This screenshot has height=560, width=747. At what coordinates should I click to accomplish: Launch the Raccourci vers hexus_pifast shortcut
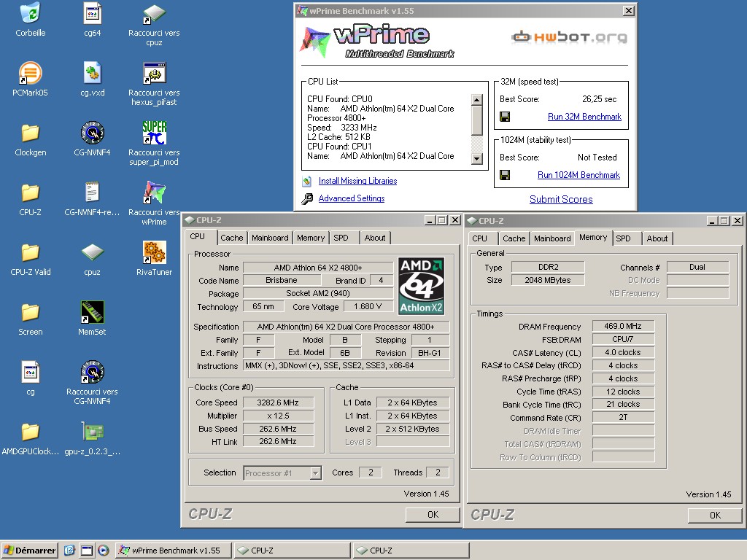coord(154,74)
